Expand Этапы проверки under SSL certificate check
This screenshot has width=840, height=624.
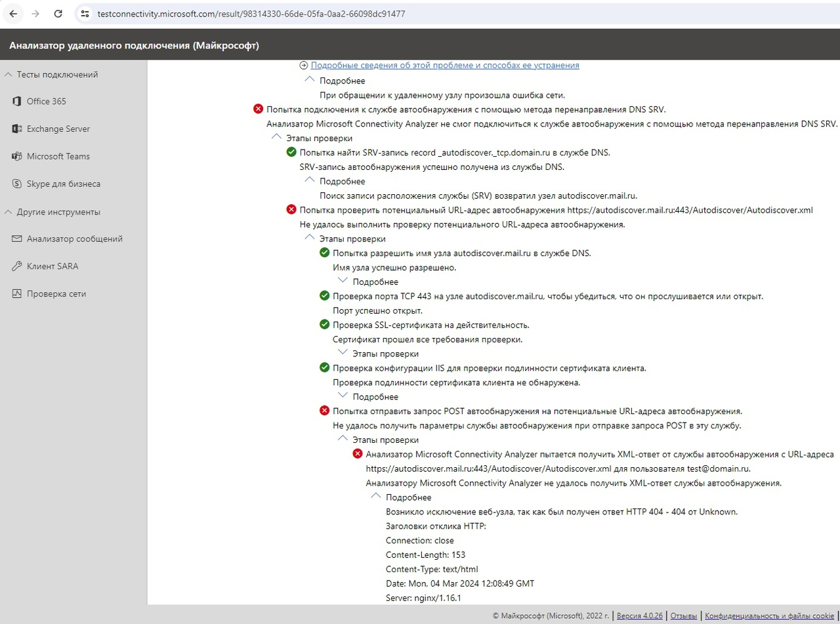click(x=343, y=353)
